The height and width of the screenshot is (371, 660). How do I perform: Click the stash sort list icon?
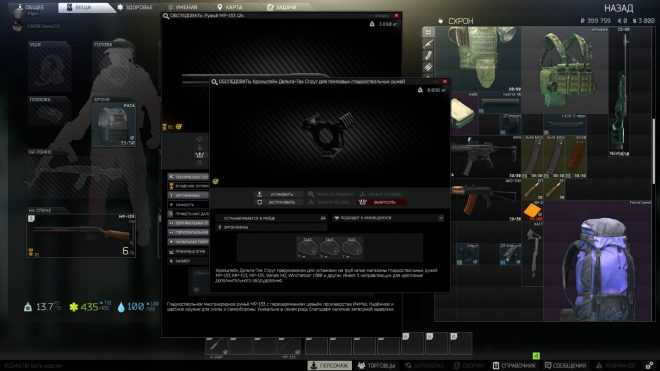pyautogui.click(x=428, y=32)
